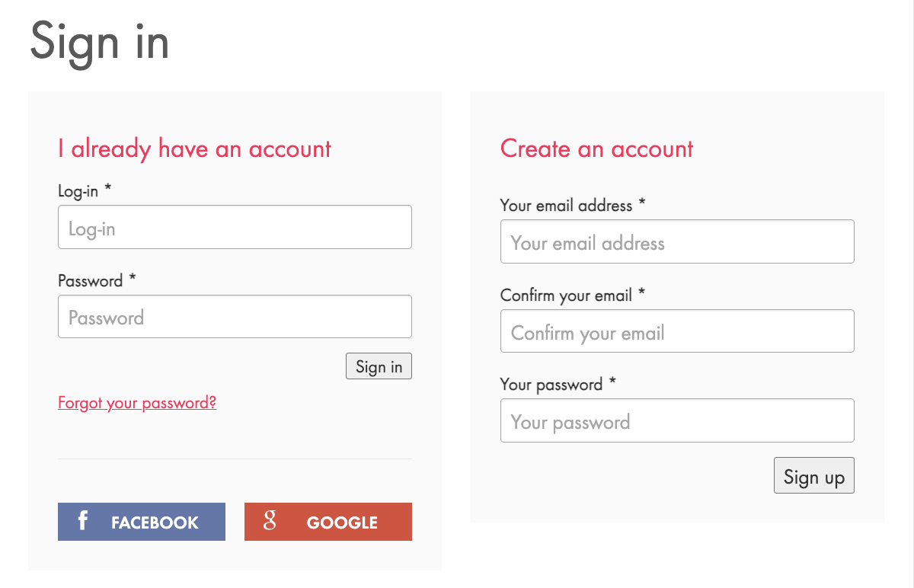Focus the Log-in input field

coord(235,227)
